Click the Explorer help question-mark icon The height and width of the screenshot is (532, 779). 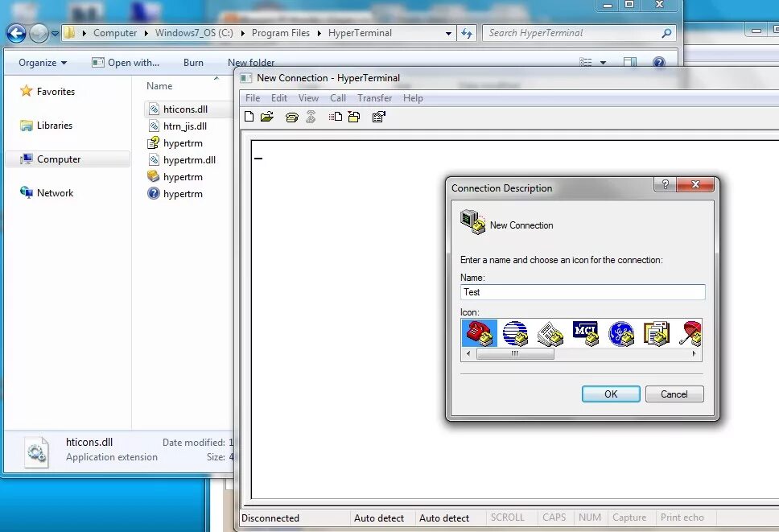[x=659, y=63]
